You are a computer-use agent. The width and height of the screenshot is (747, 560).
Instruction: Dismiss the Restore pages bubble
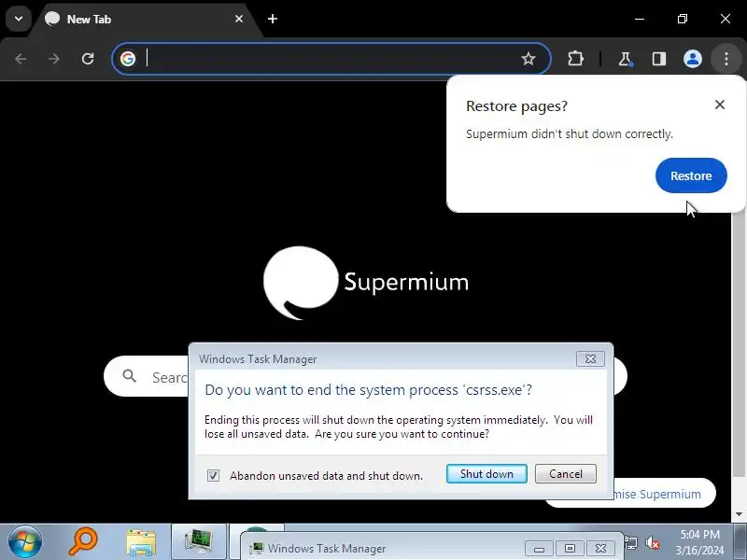719,105
